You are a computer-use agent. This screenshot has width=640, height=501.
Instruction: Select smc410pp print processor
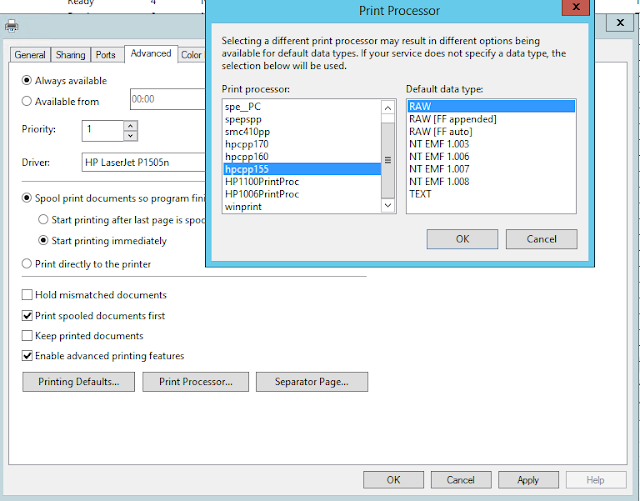[x=302, y=132]
